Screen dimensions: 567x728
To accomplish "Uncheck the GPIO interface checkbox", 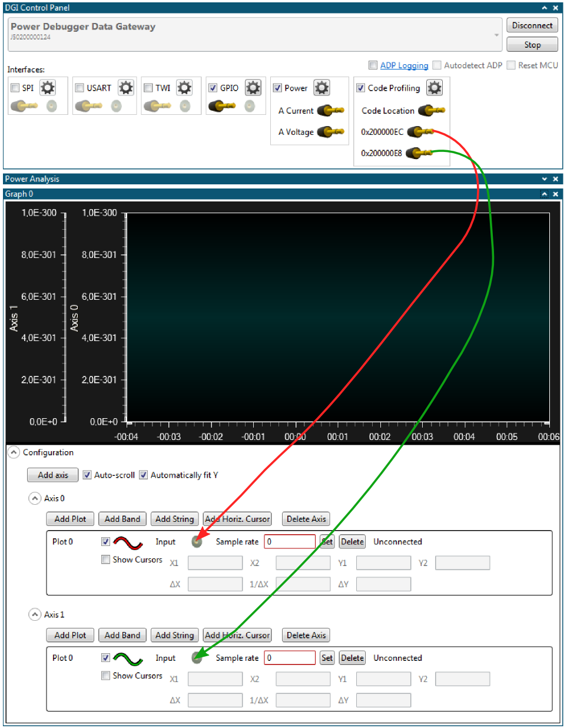I will tap(213, 88).
